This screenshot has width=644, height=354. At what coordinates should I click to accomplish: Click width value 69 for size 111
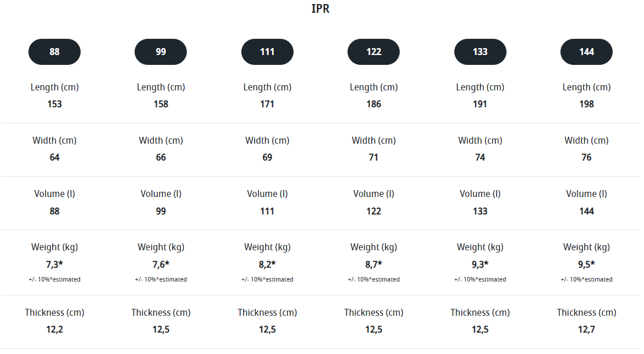tap(267, 158)
